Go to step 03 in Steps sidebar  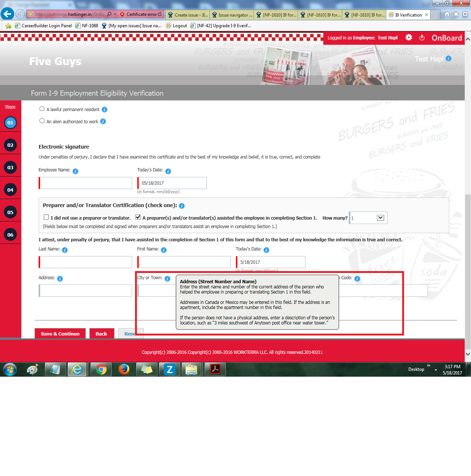(x=10, y=168)
